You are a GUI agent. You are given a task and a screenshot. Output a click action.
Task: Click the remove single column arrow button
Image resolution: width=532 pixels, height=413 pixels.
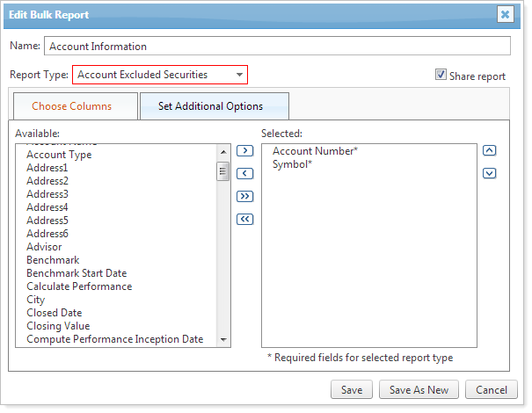245,173
